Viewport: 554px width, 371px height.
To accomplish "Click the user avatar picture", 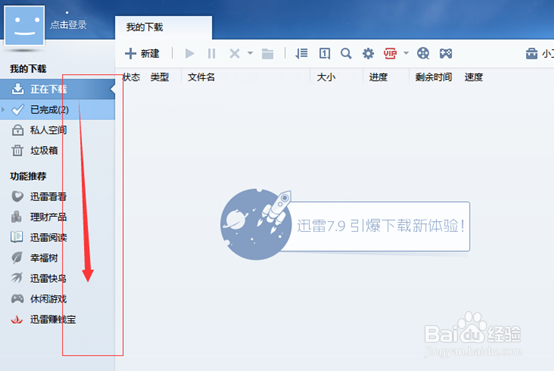I will point(24,25).
